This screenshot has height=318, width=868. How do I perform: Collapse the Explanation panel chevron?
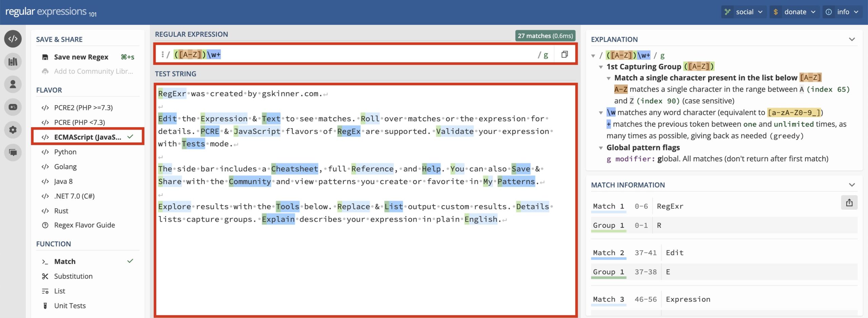pos(852,39)
